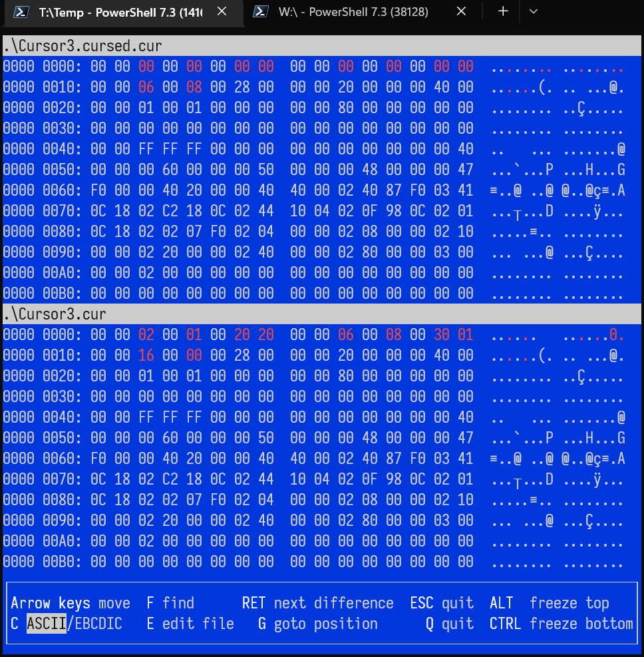Click the .\Cursor3.cursed.cur file header bar
Viewport: 644px width, 657px height.
point(322,46)
